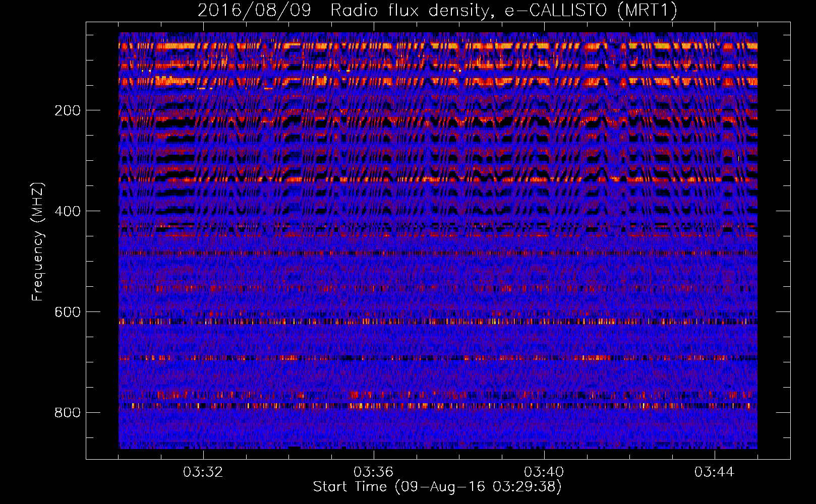Image resolution: width=816 pixels, height=504 pixels.
Task: Click the 03:40 time tick label
Action: [544, 472]
